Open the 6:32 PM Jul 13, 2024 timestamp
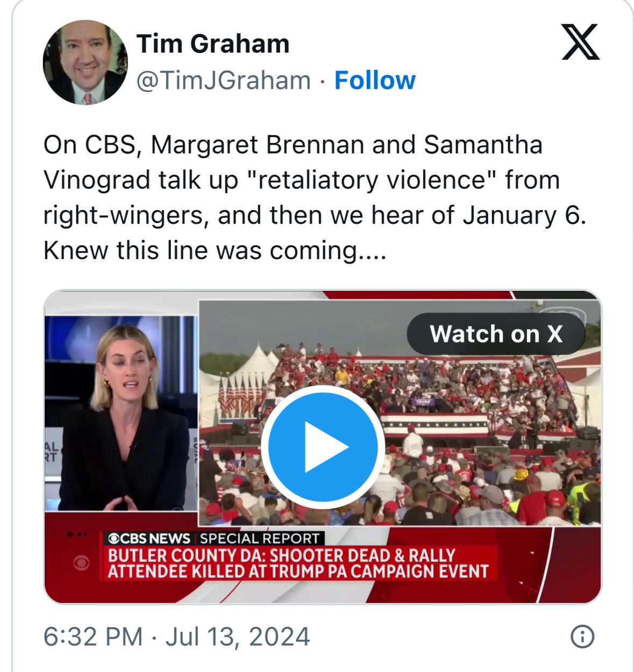Viewport: 634px width, 672px height. (x=177, y=637)
